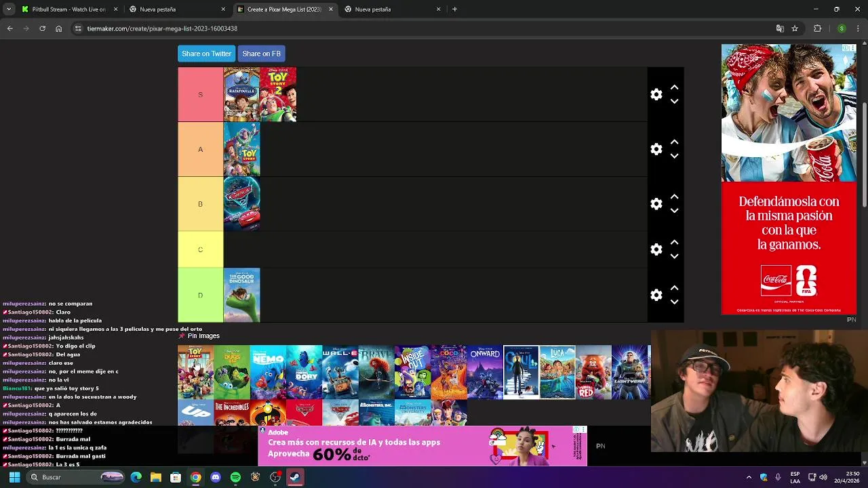
Task: Go to the browser home page
Action: (x=58, y=28)
